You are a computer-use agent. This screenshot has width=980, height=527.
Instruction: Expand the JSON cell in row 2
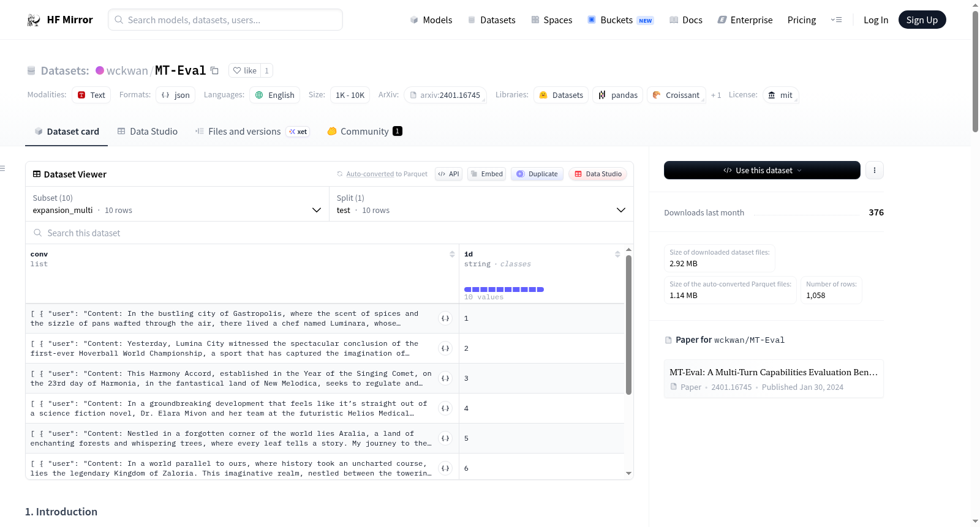pyautogui.click(x=445, y=348)
